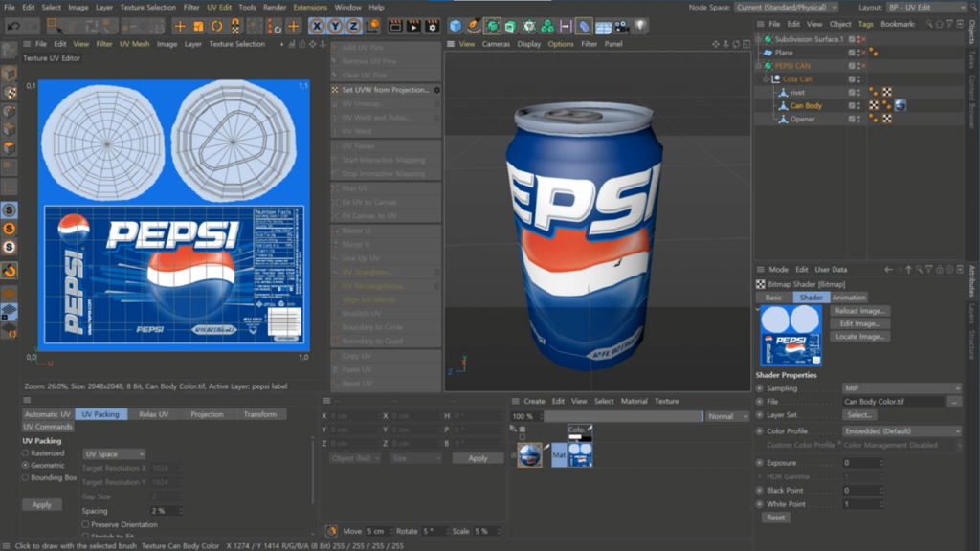Click the bitmap preview thumbnail in Shader tab
980x551 pixels.
click(791, 336)
